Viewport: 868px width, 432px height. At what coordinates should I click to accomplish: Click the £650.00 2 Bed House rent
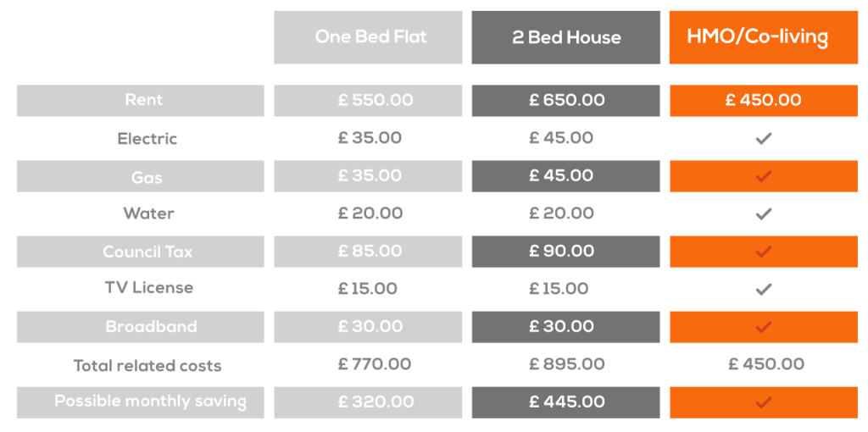[566, 100]
